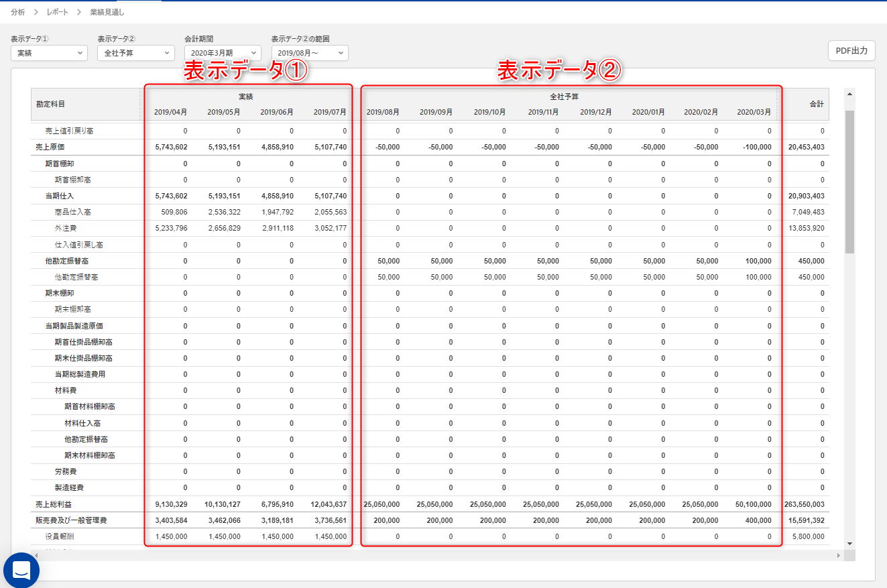Select the 2019/04月 column header
The width and height of the screenshot is (887, 588).
170,112
